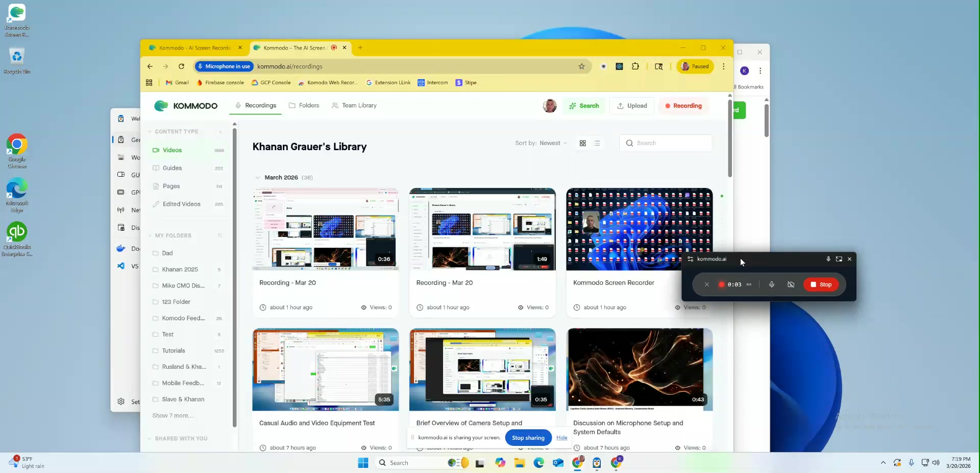980x473 pixels.
Task: Bookmark this page with the star icon
Action: click(581, 66)
